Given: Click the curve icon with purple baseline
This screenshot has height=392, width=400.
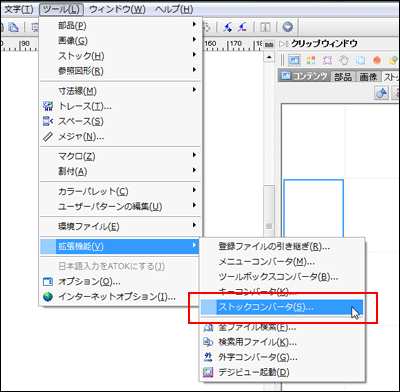Looking at the screenshot, I should click(243, 27).
